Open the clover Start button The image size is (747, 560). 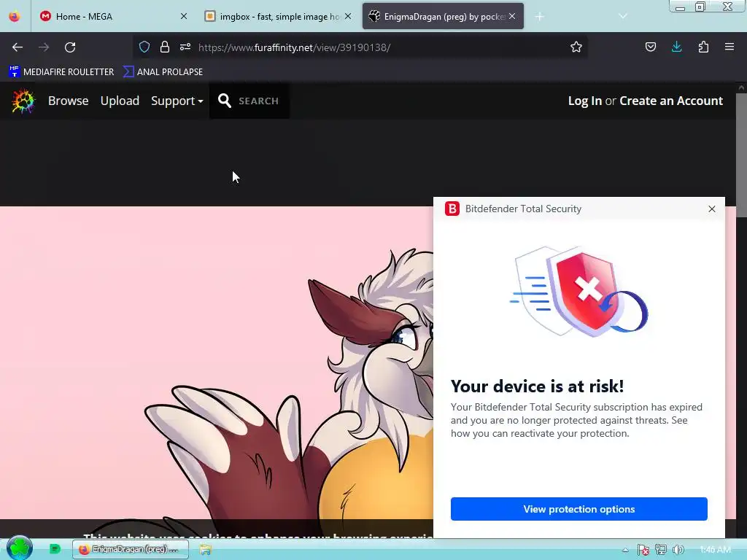pyautogui.click(x=20, y=548)
